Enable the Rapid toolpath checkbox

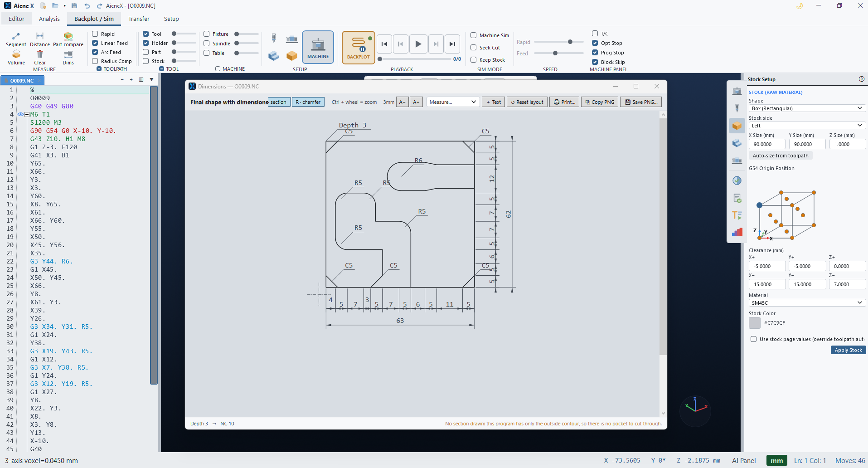[95, 34]
